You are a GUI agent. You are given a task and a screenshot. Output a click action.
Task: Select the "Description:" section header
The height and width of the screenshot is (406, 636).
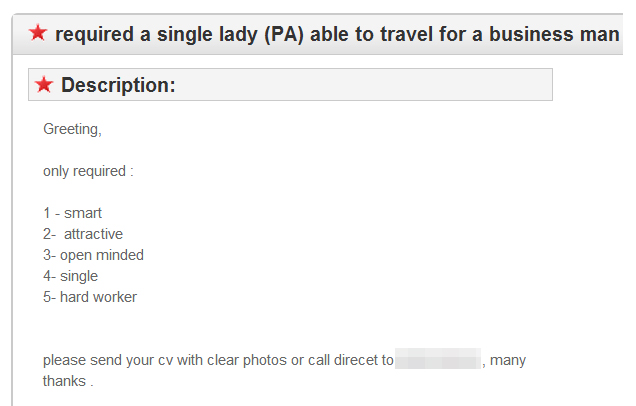pyautogui.click(x=118, y=86)
